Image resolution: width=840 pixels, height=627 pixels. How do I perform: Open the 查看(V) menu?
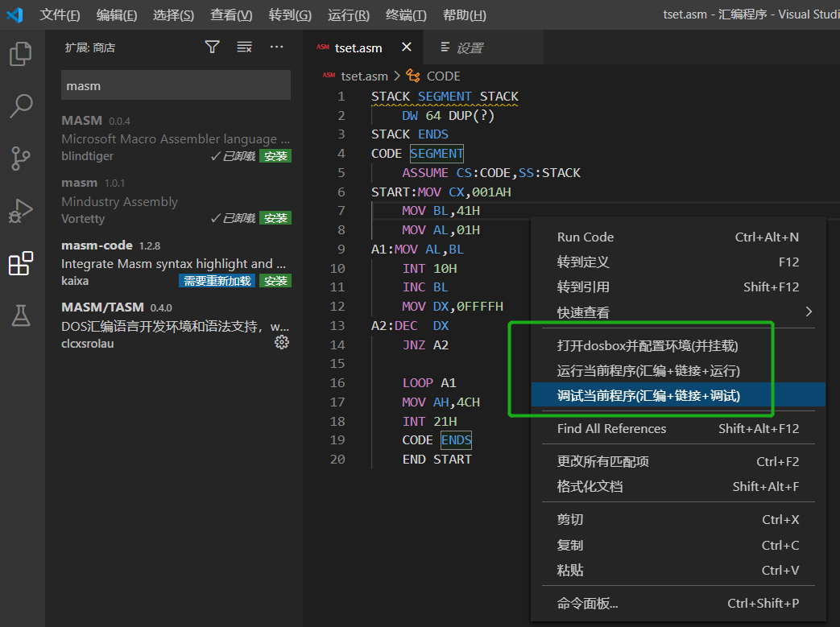(x=231, y=15)
